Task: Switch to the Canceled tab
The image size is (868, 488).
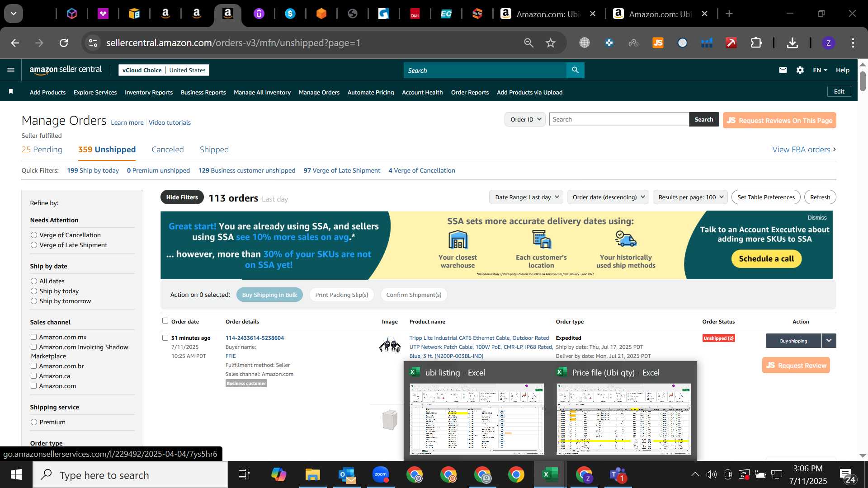Action: click(x=168, y=150)
